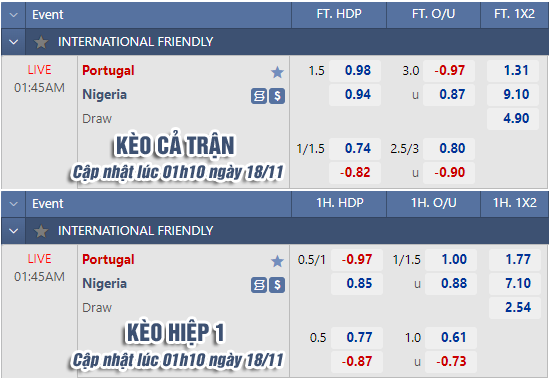The height and width of the screenshot is (381, 551).
Task: Collapse lower International Friendly league chevron
Action: (x=14, y=231)
